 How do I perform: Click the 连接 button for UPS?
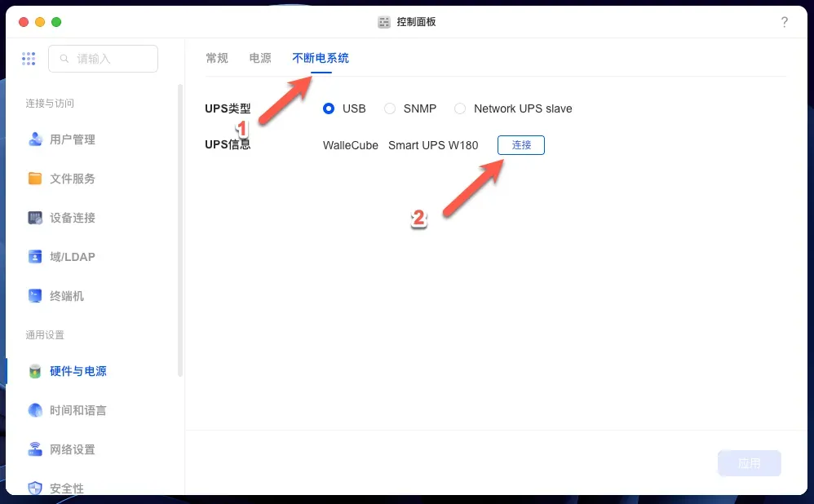pos(521,145)
